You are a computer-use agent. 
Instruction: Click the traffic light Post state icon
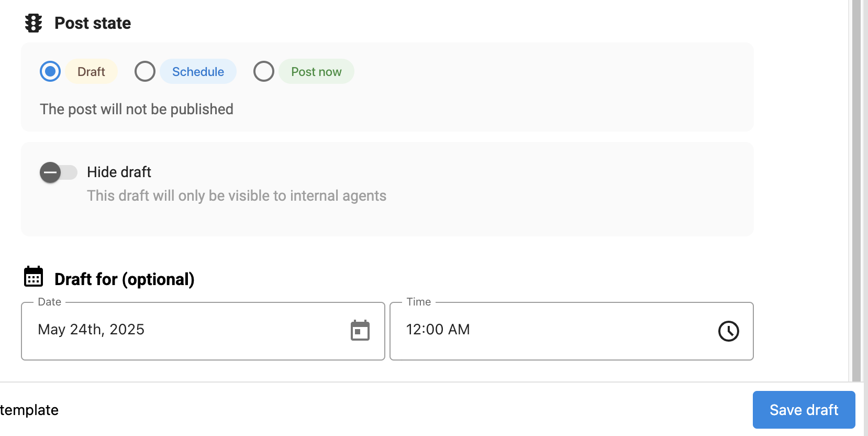pyautogui.click(x=34, y=23)
